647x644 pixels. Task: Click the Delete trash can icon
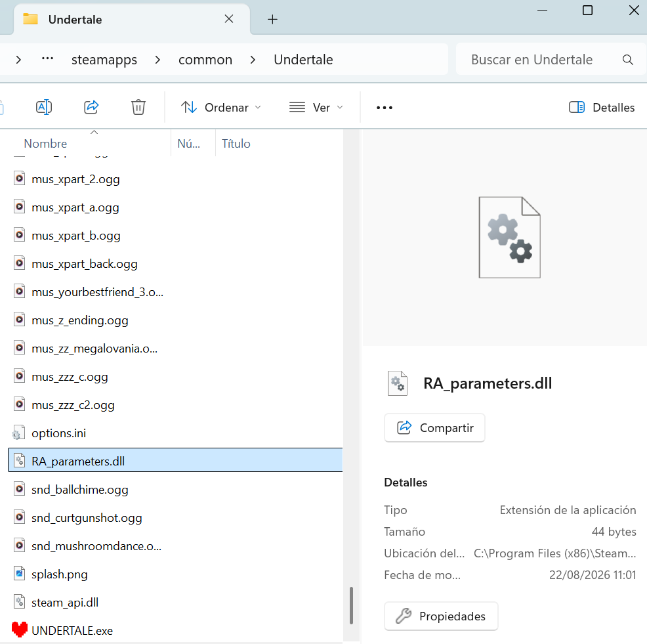(138, 108)
